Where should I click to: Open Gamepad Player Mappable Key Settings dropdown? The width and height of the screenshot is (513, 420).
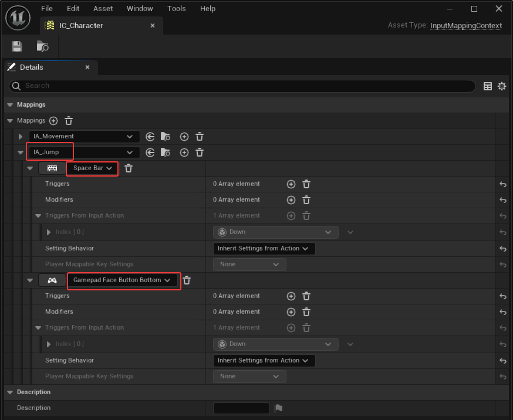249,376
